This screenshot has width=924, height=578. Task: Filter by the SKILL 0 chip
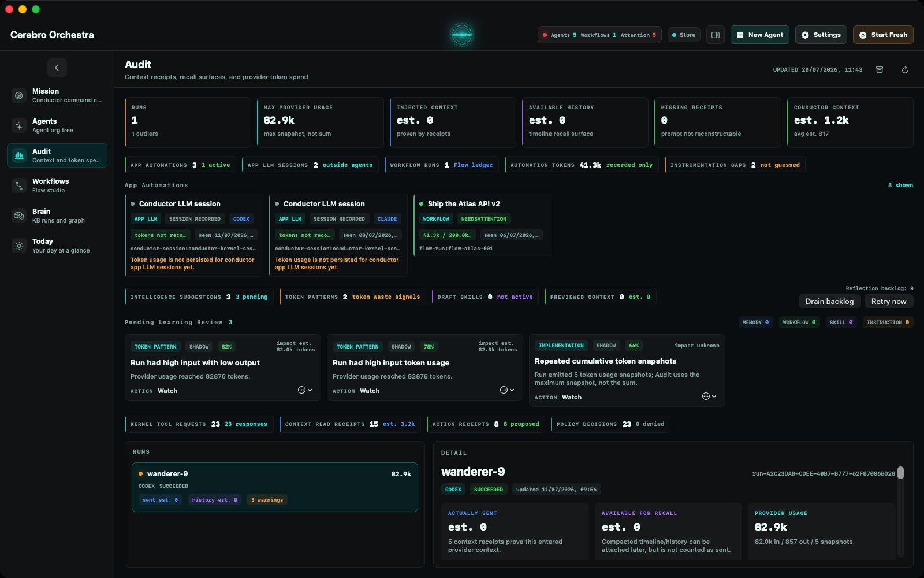click(x=841, y=323)
